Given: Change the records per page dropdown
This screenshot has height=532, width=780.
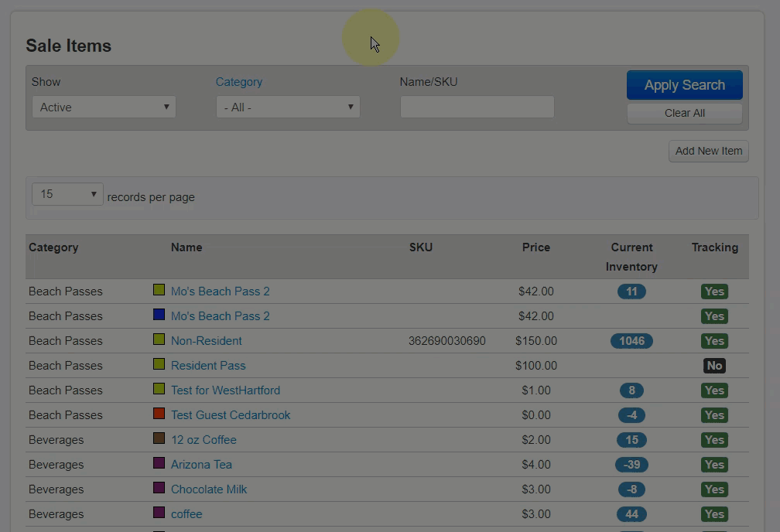Looking at the screenshot, I should (67, 193).
